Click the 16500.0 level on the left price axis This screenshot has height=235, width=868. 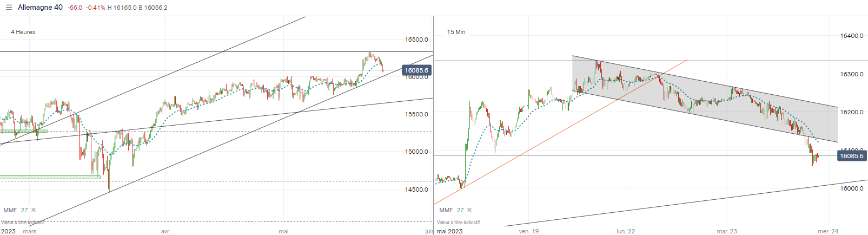(x=416, y=40)
